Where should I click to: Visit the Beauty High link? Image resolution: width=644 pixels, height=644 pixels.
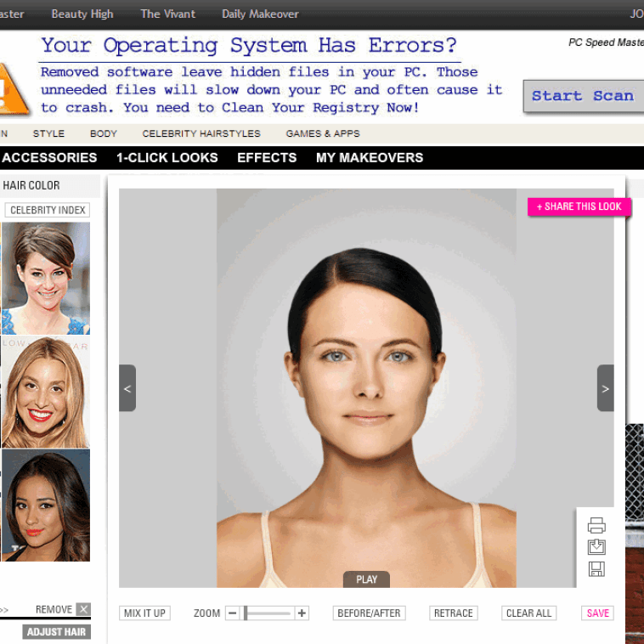(82, 14)
